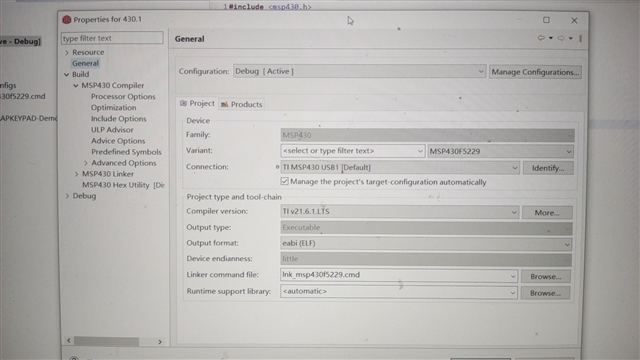Maximize the Properties dialog window
The image size is (640, 360).
[546, 20]
